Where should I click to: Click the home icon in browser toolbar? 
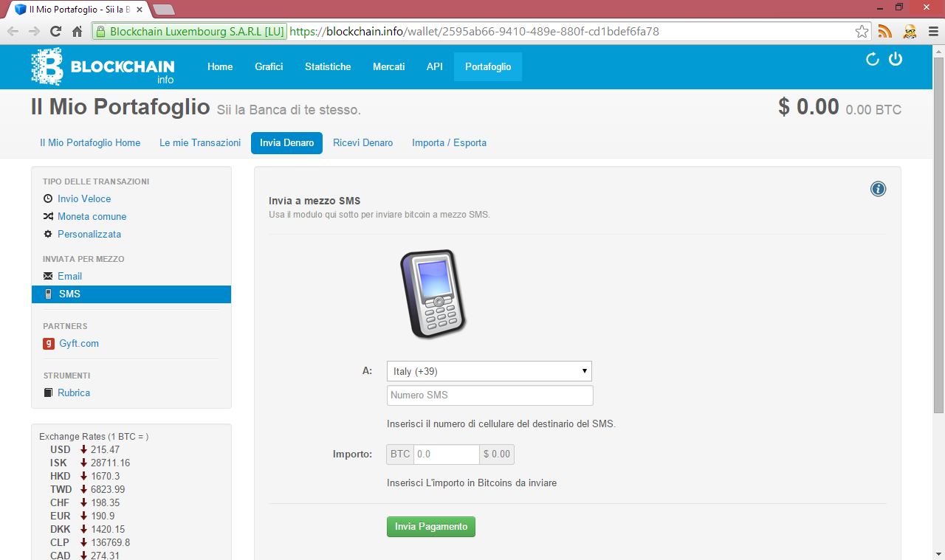click(x=77, y=32)
